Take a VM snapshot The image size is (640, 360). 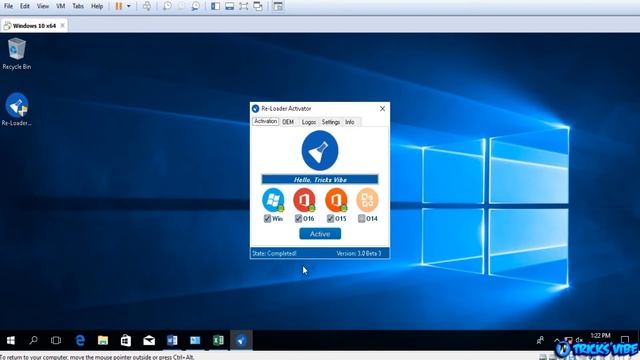click(x=167, y=6)
